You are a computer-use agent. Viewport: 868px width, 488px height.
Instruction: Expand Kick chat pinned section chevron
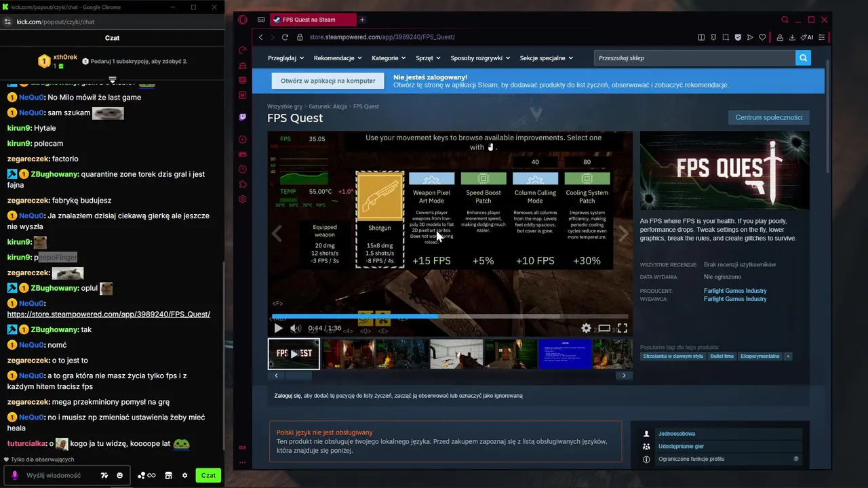click(x=113, y=79)
